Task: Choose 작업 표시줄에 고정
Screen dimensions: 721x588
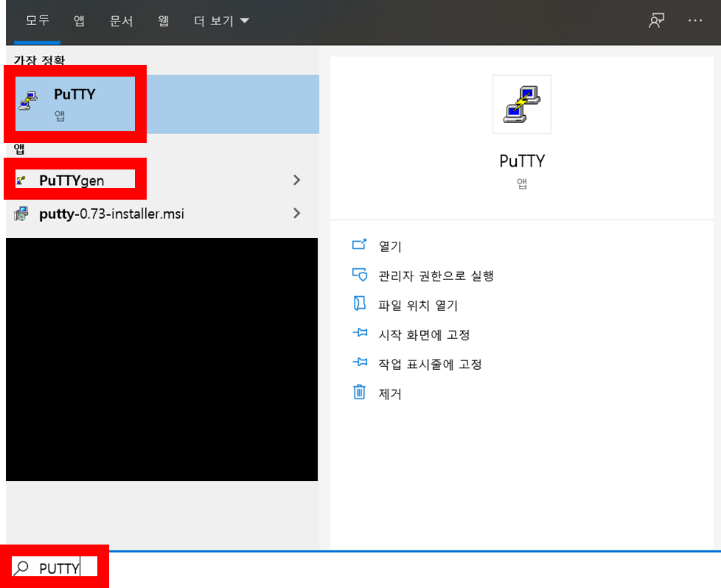Action: coord(430,364)
